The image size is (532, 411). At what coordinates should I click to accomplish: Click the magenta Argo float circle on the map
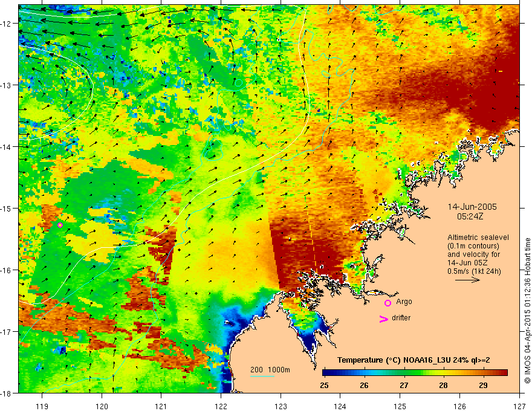click(x=60, y=225)
